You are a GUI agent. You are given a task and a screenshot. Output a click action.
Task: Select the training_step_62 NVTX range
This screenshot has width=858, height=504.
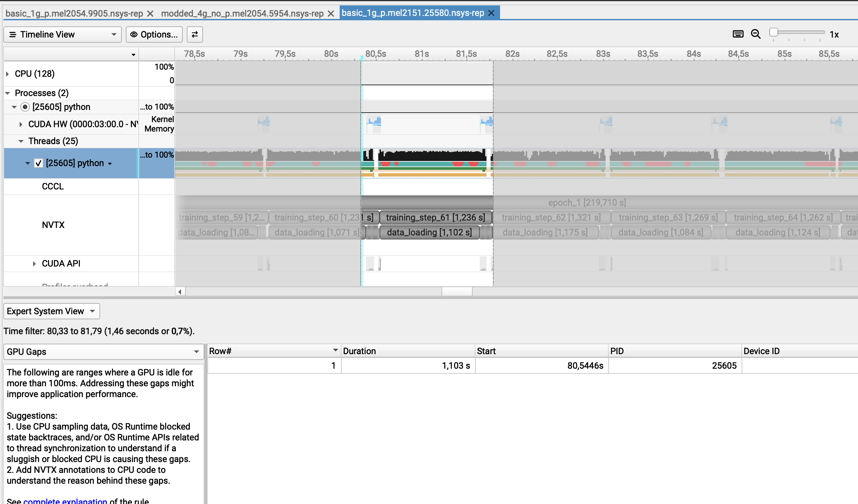(551, 217)
